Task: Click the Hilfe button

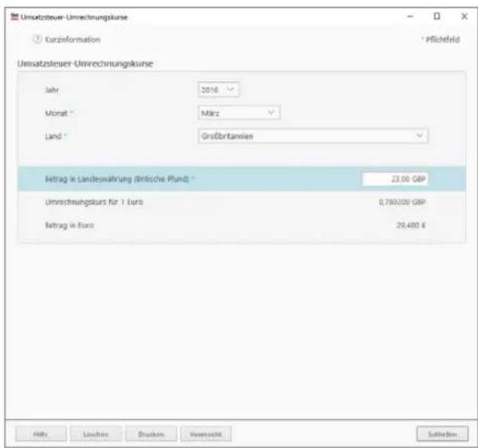Action: click(40, 434)
